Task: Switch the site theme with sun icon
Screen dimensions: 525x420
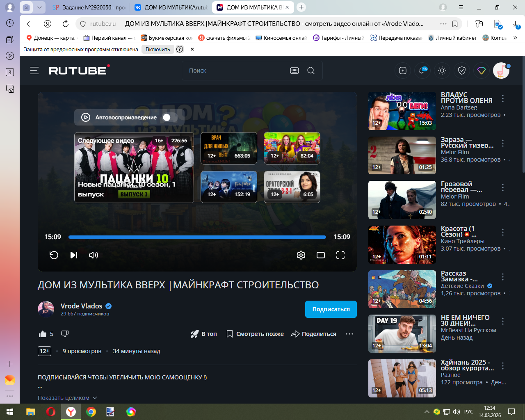Action: click(x=442, y=71)
